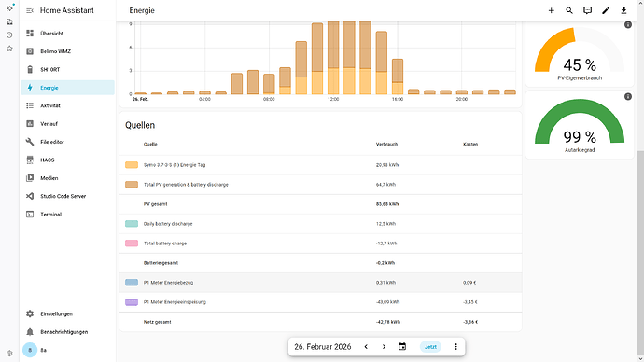
Task: Select the Energie lightning icon
Action: [30, 88]
